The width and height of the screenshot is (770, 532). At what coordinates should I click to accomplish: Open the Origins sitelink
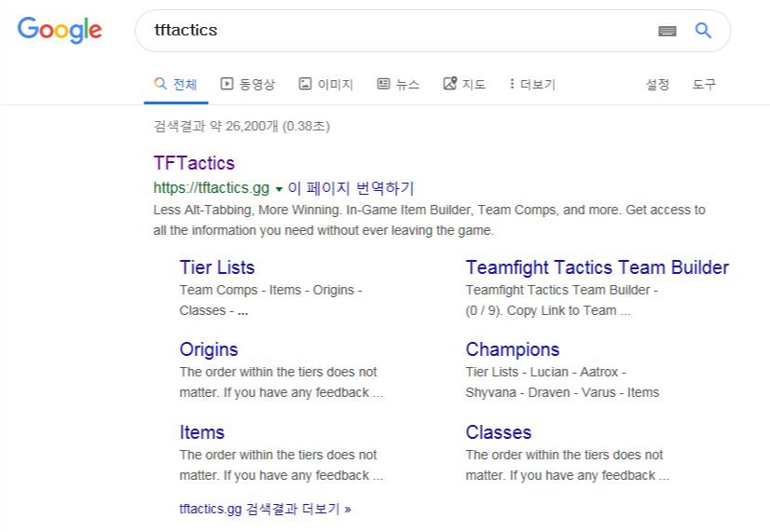(x=209, y=349)
